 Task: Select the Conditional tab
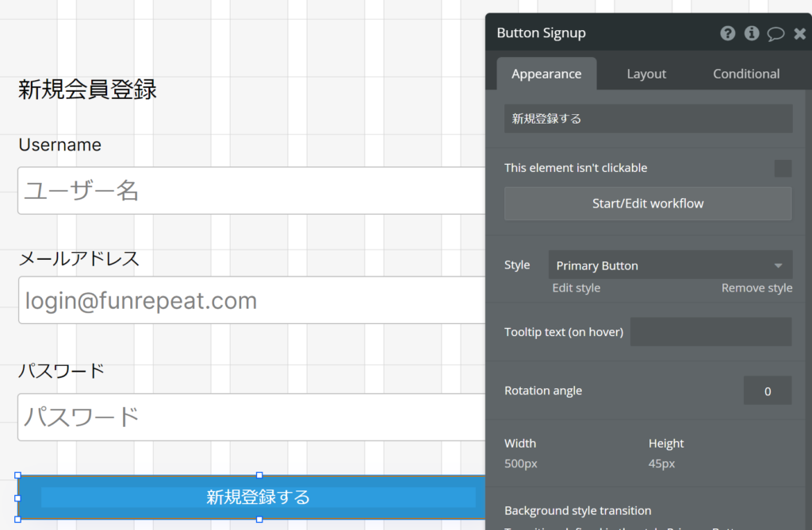746,74
